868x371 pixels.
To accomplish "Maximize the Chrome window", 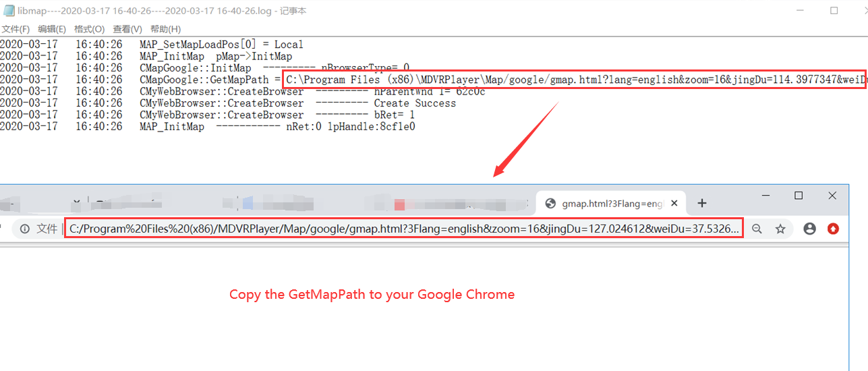I will pyautogui.click(x=799, y=196).
